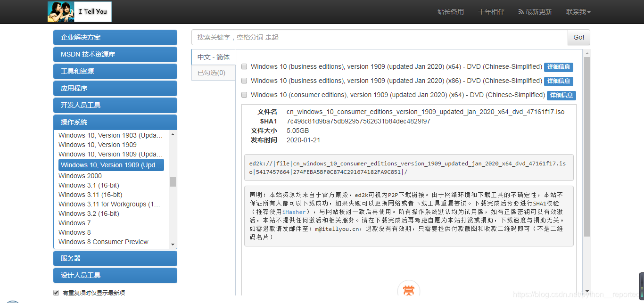Check Windows 10 business editions x64 checkbox

tap(244, 66)
